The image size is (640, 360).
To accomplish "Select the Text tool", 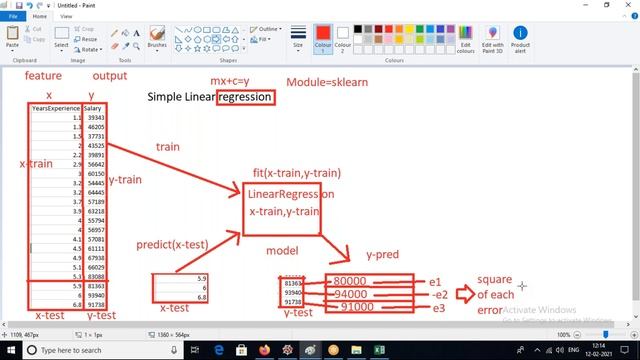I will (x=136, y=33).
